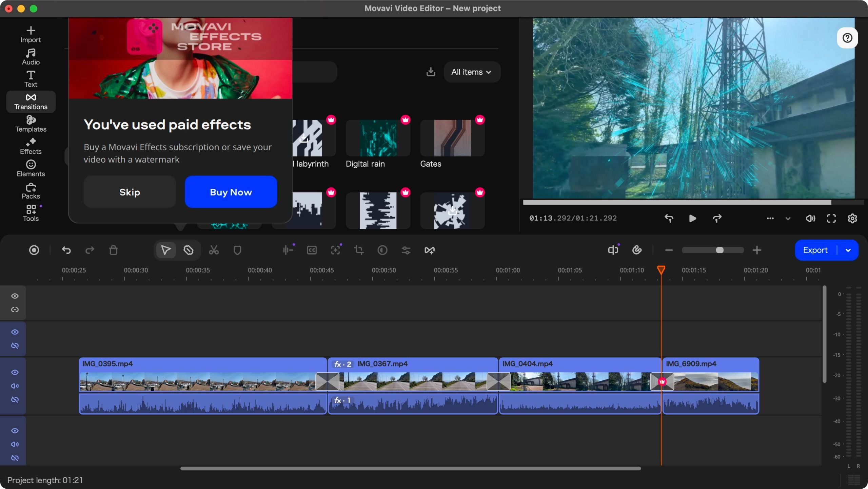Step back one frame in preview
This screenshot has height=489, width=868.
669,219
